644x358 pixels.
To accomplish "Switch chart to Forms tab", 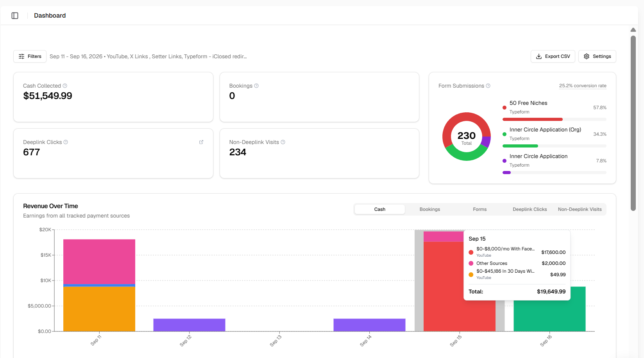I will point(480,209).
